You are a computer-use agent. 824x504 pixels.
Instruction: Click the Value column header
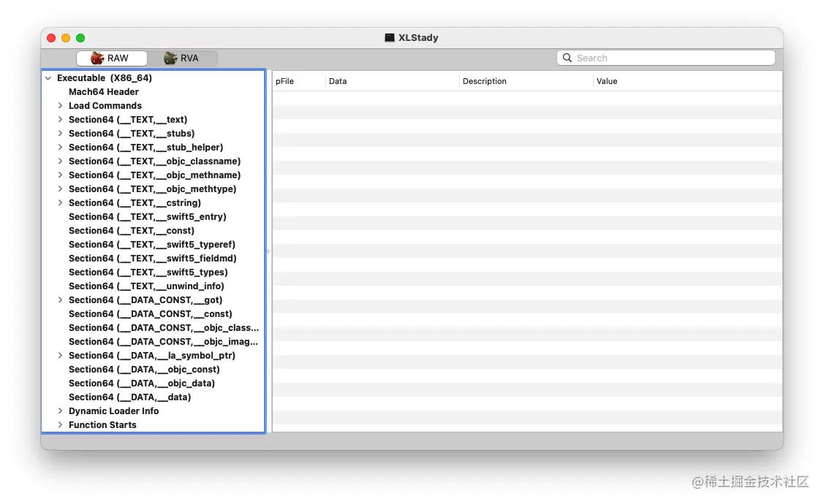(687, 81)
